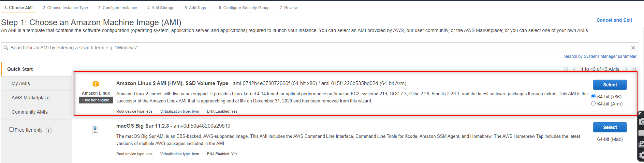Select the Amazon Linux 2 AMI

click(x=610, y=85)
